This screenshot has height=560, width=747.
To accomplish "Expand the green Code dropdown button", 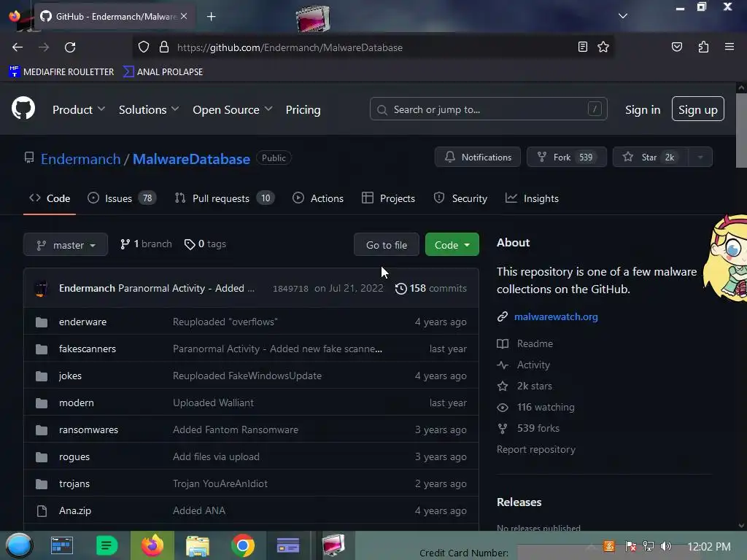I will point(452,245).
